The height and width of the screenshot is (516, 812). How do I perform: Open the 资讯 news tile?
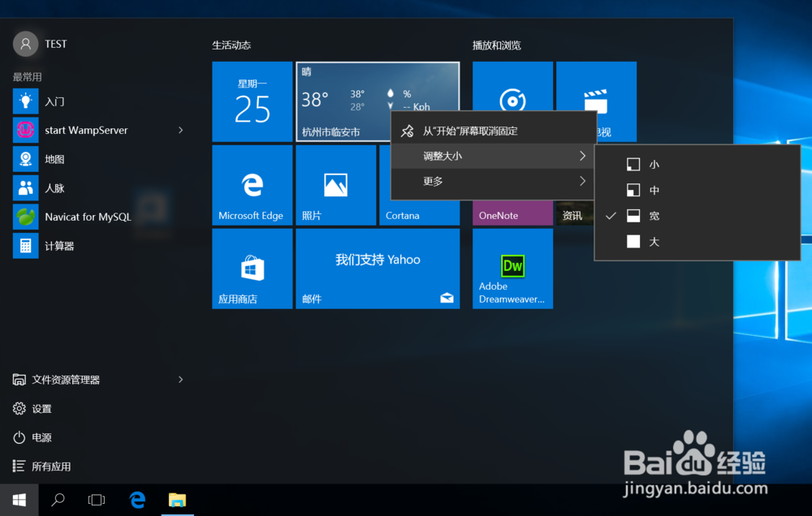[574, 213]
